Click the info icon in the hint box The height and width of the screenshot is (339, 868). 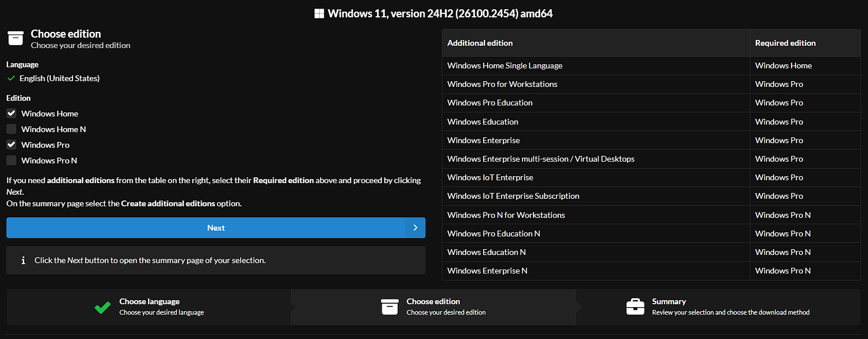pos(23,261)
